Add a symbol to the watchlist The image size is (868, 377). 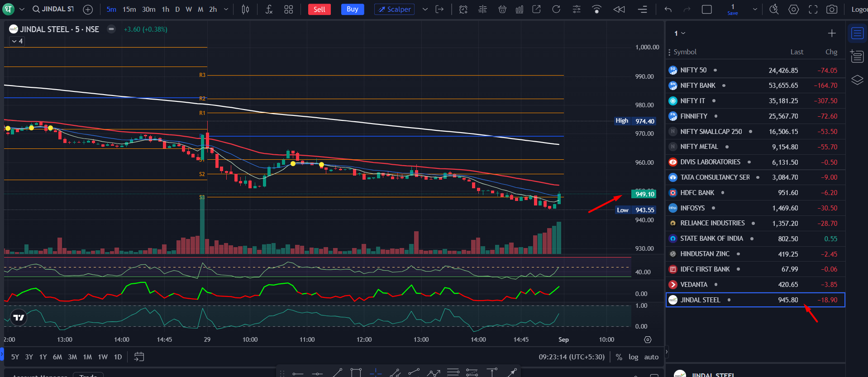pos(832,33)
